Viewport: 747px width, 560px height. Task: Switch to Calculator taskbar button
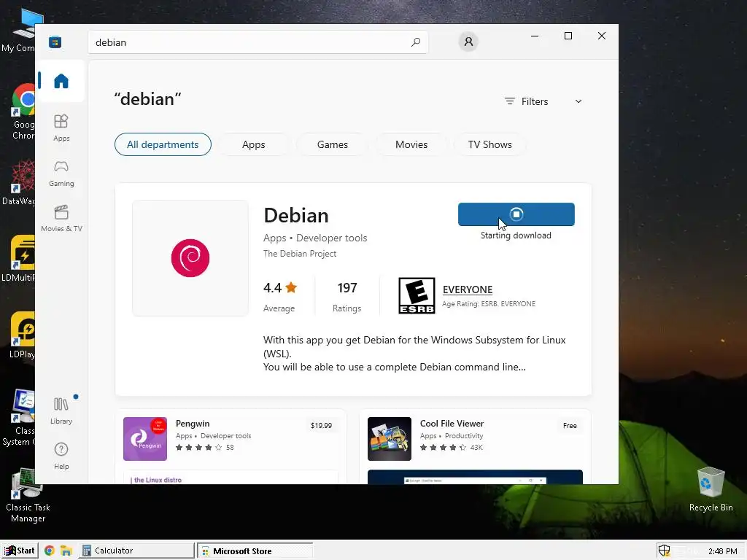[137, 551]
